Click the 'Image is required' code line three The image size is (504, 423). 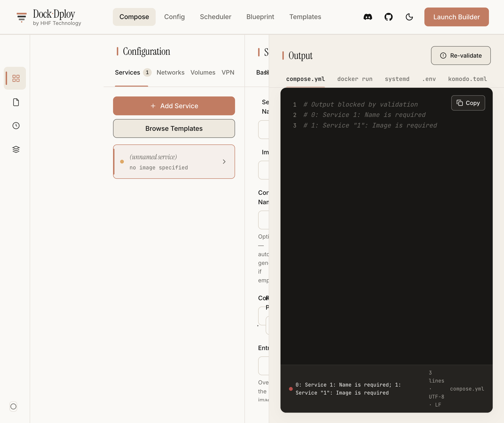click(370, 125)
